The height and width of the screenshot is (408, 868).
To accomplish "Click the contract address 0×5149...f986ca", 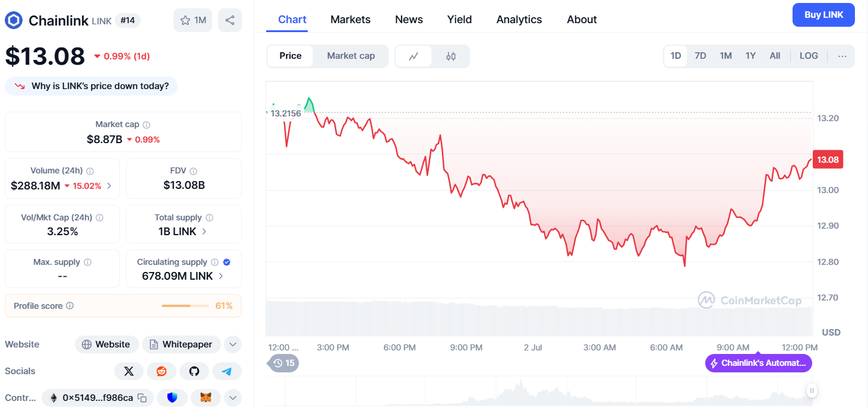I will (98, 398).
